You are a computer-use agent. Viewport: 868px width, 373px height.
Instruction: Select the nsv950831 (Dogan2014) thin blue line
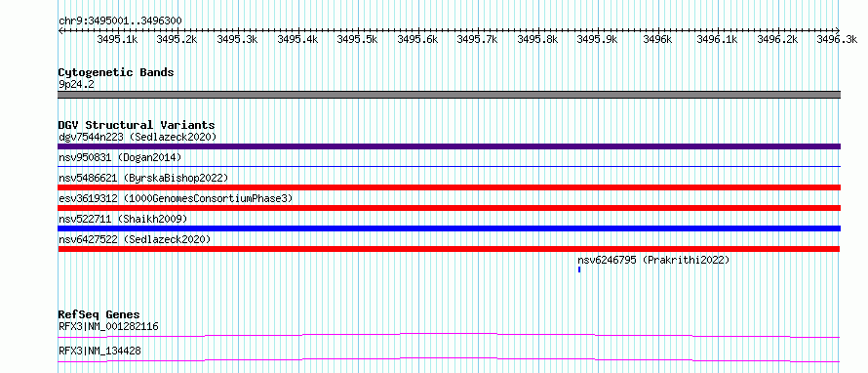point(449,166)
